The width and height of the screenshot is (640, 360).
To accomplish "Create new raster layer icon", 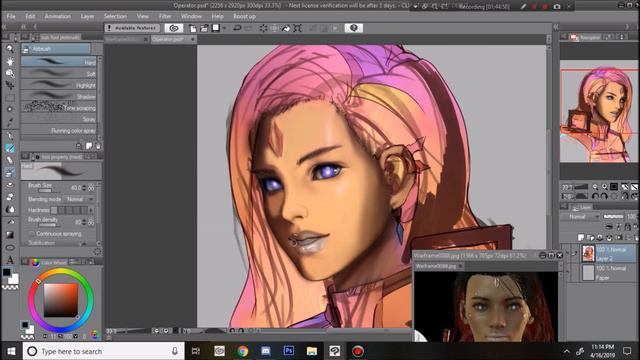I will [581, 237].
